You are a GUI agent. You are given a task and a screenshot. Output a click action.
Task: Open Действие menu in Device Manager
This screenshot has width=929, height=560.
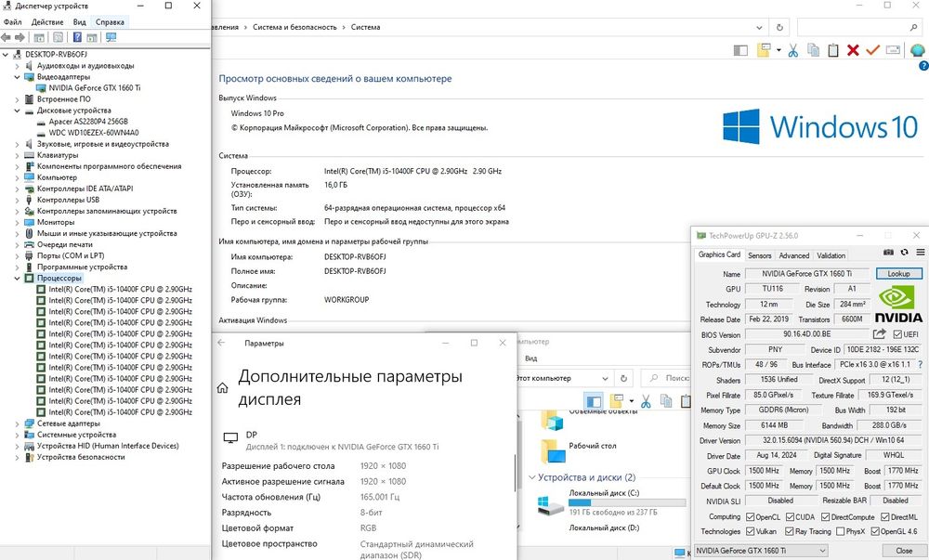tap(47, 22)
